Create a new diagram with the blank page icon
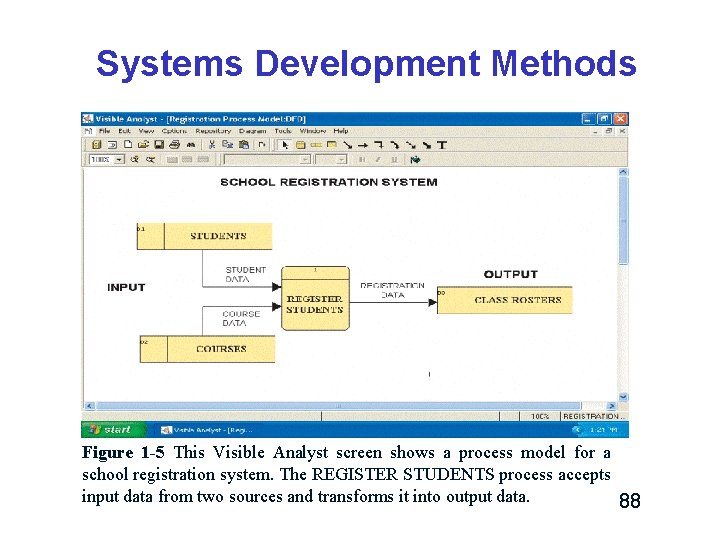 click(128, 145)
